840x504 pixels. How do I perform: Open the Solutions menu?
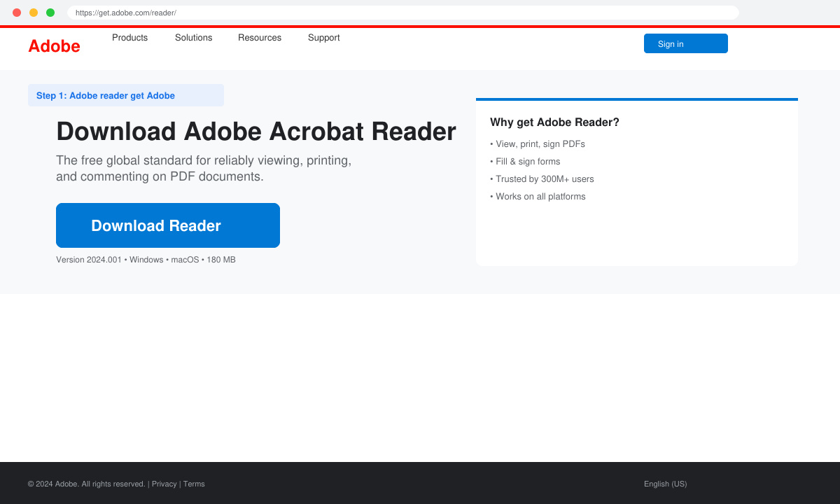click(193, 38)
